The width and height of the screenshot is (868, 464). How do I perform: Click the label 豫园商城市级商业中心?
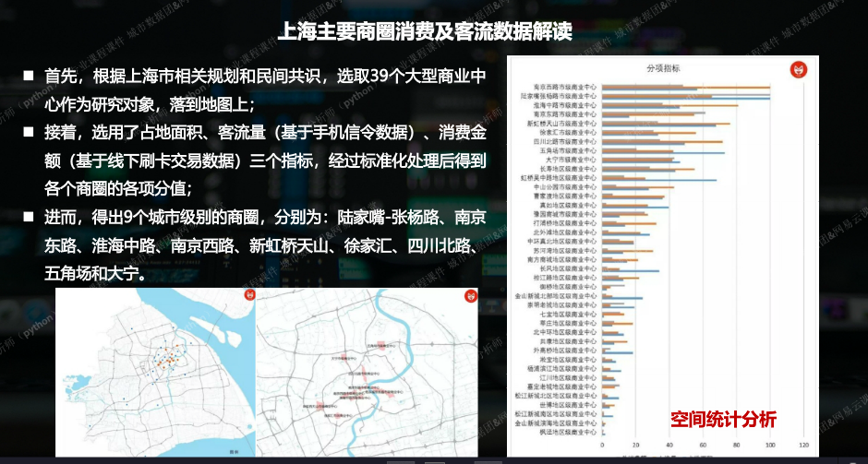(564, 214)
